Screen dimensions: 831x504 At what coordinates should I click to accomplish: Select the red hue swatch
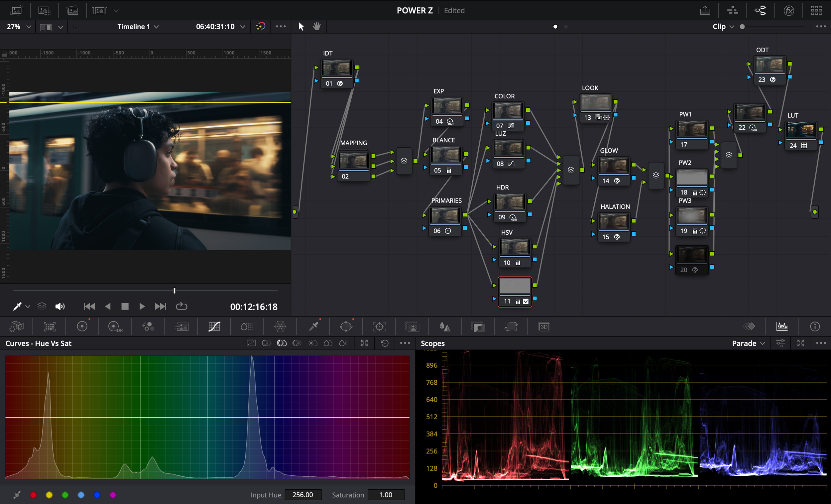[x=33, y=495]
